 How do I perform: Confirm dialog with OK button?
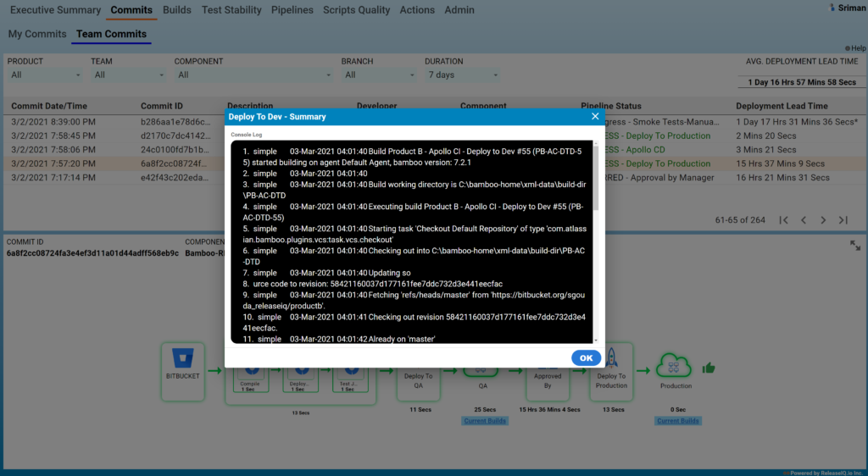click(x=587, y=357)
